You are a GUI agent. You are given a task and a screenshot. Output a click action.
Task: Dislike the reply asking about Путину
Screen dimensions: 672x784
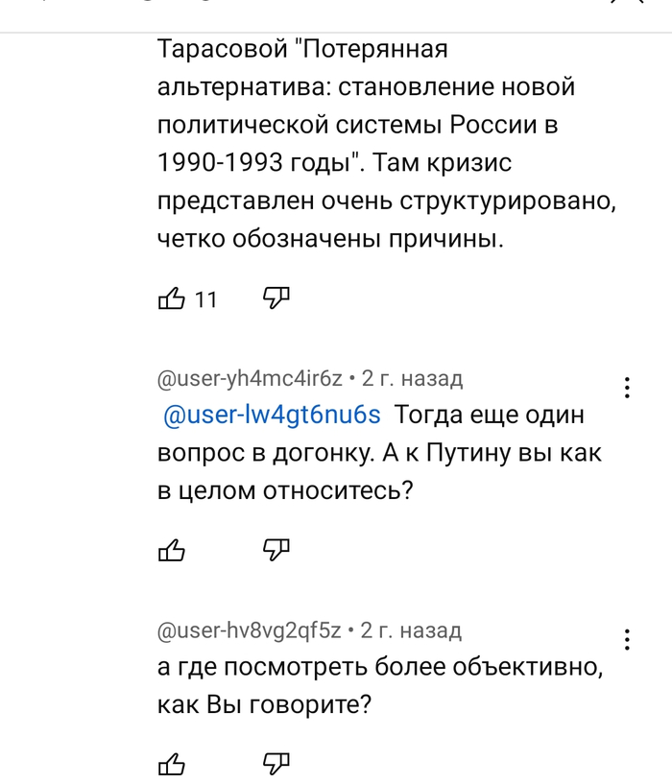276,548
